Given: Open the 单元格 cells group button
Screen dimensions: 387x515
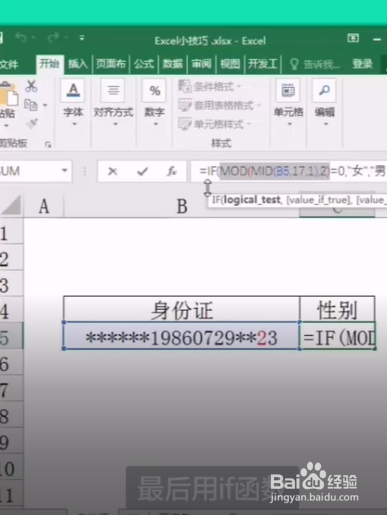Looking at the screenshot, I should [x=289, y=103].
